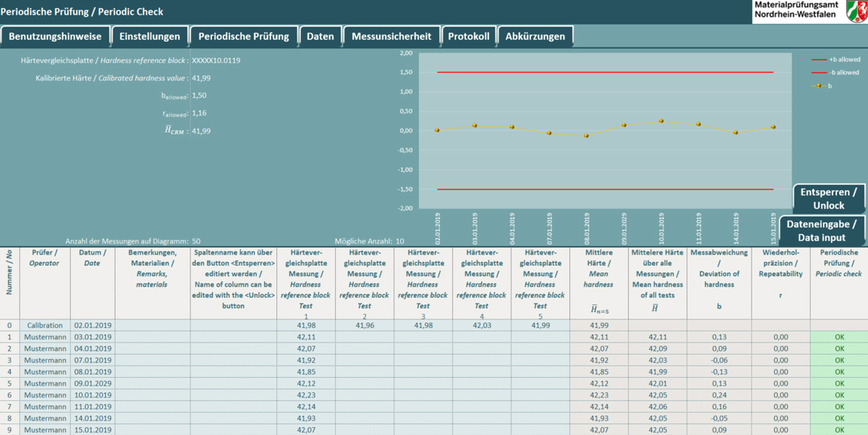Click the OK status in row 9

tap(838, 430)
